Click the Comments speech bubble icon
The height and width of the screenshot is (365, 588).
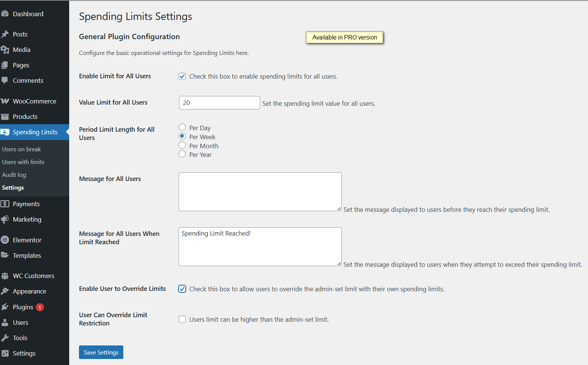[5, 81]
